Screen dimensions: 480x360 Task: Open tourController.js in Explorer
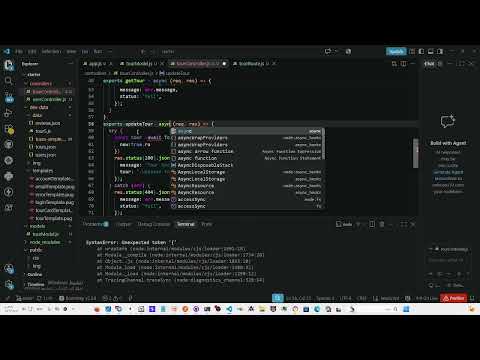click(x=47, y=91)
